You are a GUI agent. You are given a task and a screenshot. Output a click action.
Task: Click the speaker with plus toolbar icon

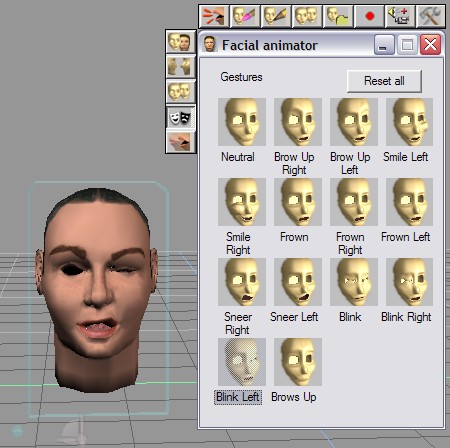[x=400, y=16]
